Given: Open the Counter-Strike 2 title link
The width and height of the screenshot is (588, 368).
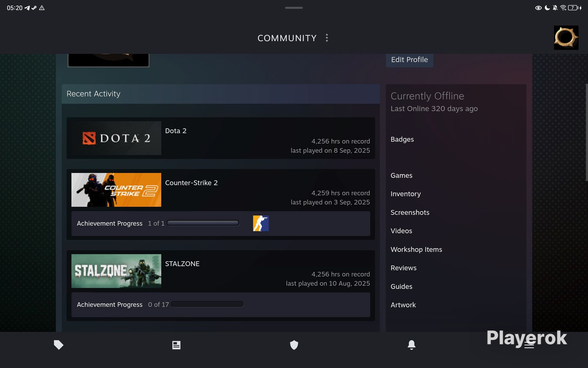Looking at the screenshot, I should point(191,183).
